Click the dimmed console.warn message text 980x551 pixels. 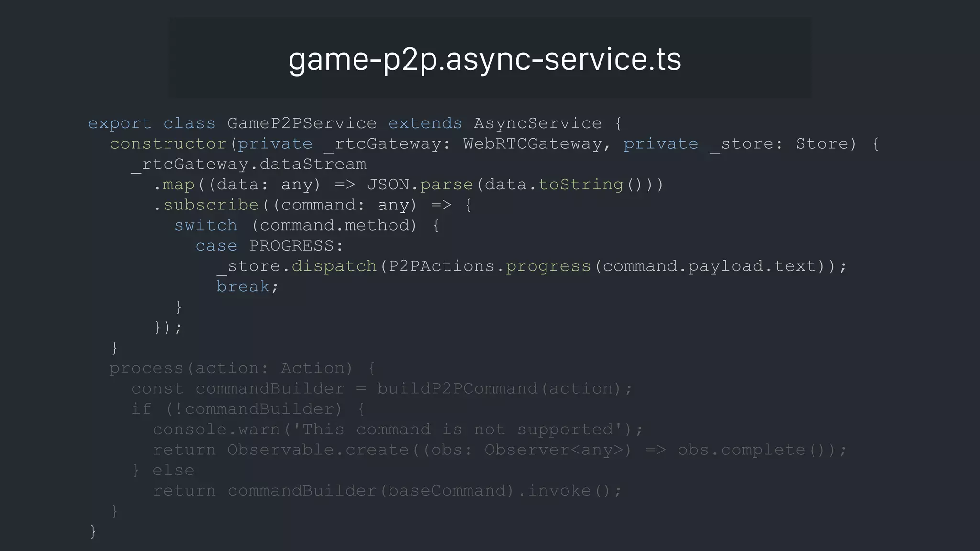pos(457,430)
